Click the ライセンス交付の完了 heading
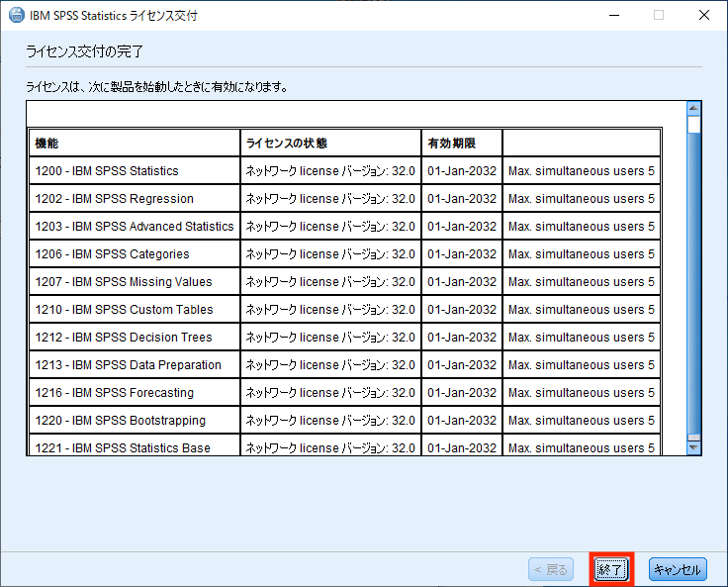Screen dimensions: 728x587 point(84,51)
